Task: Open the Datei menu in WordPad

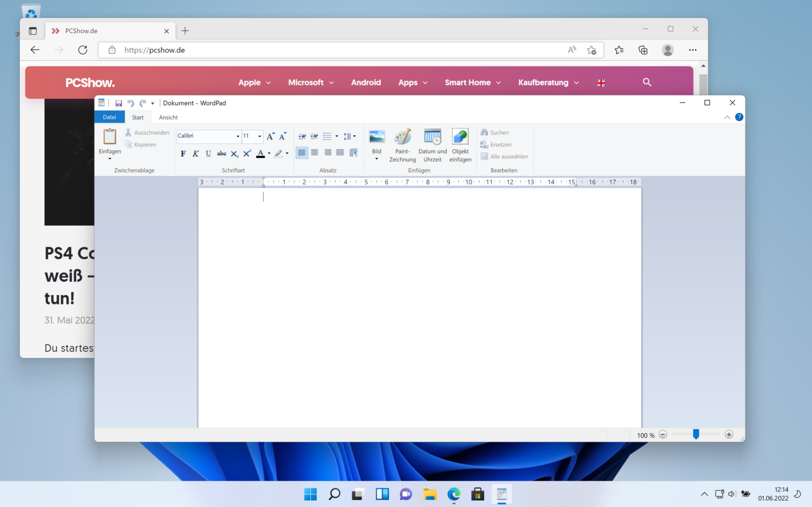Action: (x=109, y=117)
